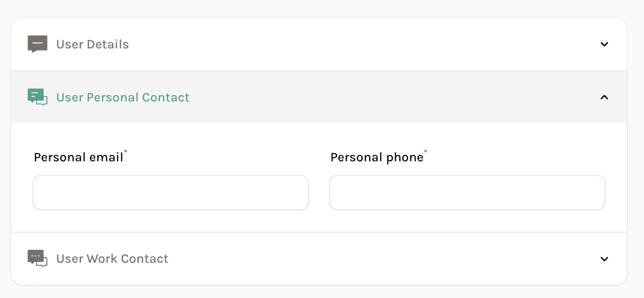Click blank gray area of Personal Contact header
Screen dimensions: 644x298
382,97
